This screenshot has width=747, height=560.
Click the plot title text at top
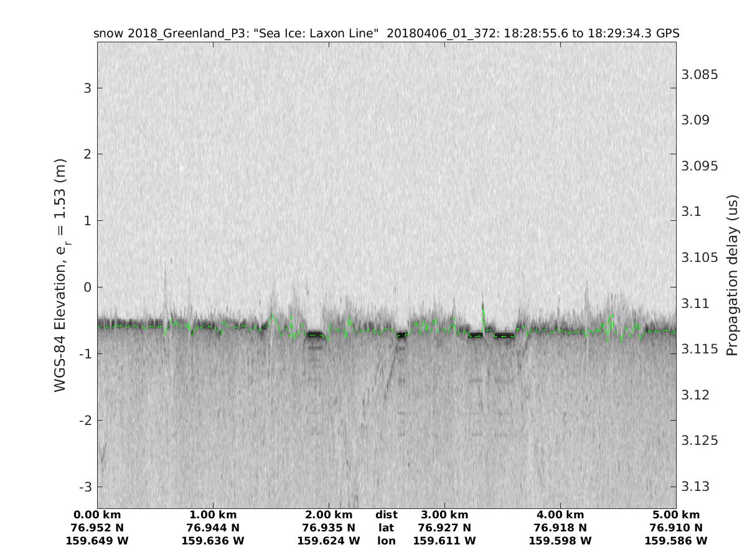(386, 33)
